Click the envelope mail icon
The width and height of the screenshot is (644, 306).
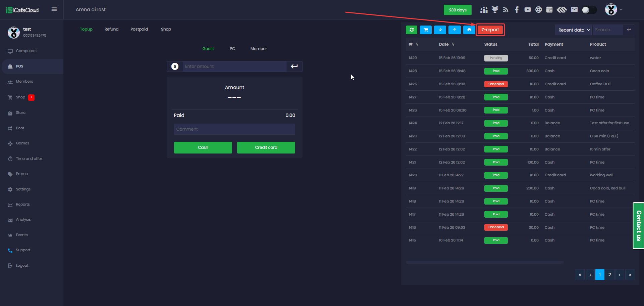[574, 10]
